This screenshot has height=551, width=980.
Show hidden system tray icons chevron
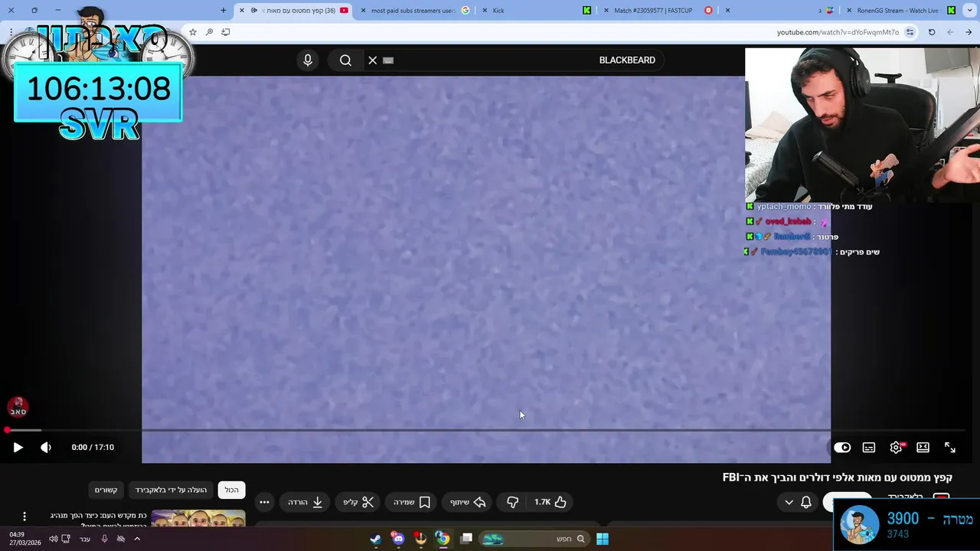click(x=137, y=539)
